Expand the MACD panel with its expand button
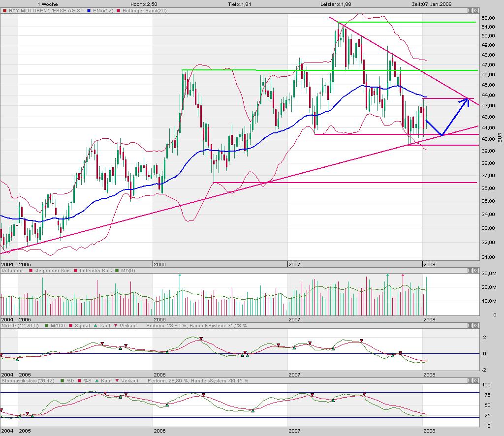Screen dimensions: 504x436 click(469, 325)
